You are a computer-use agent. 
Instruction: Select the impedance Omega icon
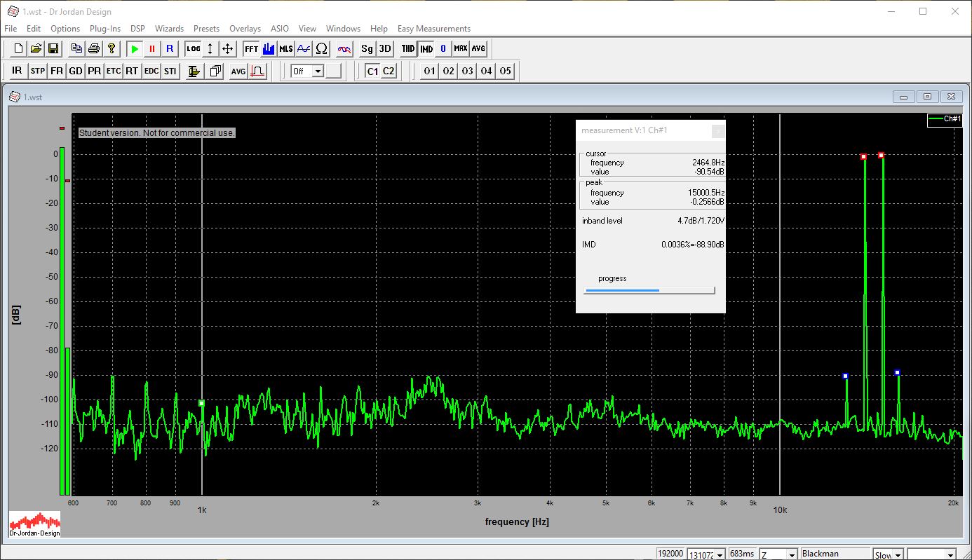point(321,48)
